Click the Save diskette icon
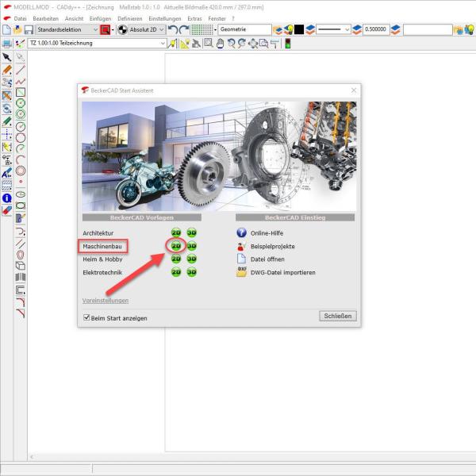This screenshot has height=476, width=476. point(29,30)
